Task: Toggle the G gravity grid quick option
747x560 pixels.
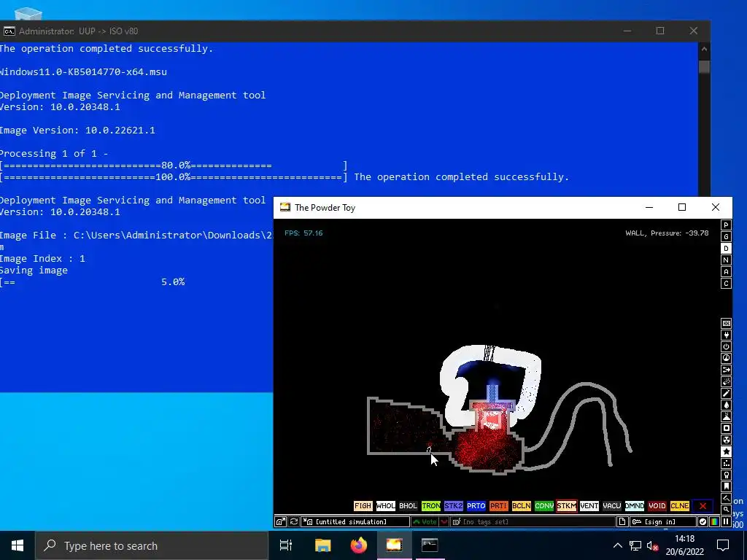Action: coord(726,237)
